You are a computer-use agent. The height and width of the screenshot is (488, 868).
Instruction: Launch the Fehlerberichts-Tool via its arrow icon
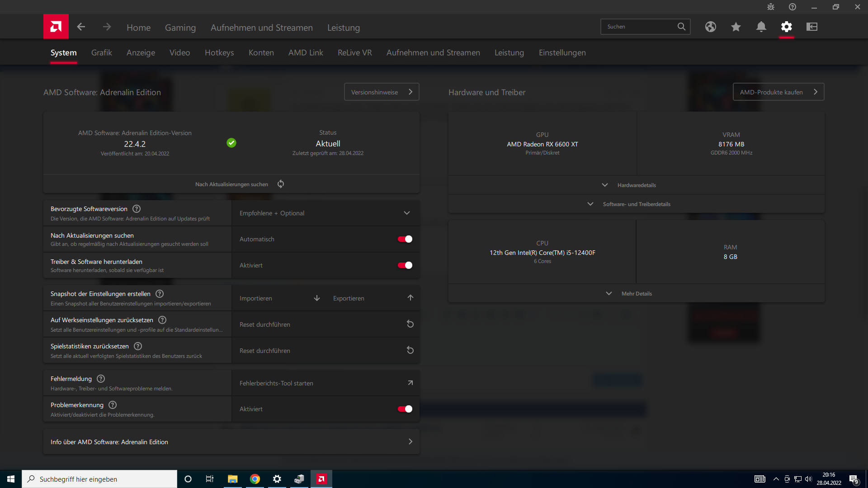pos(410,383)
